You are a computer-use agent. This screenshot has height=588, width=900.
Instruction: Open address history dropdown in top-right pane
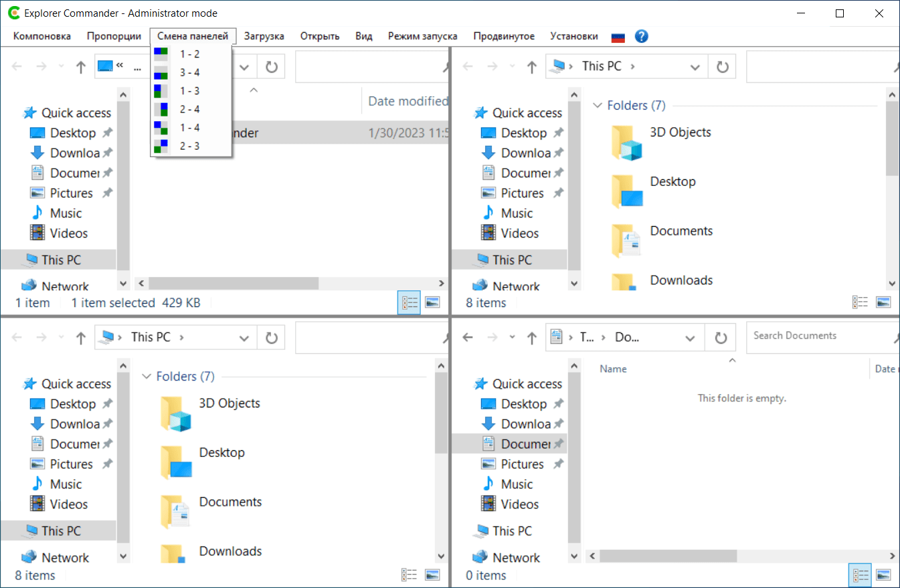point(696,67)
